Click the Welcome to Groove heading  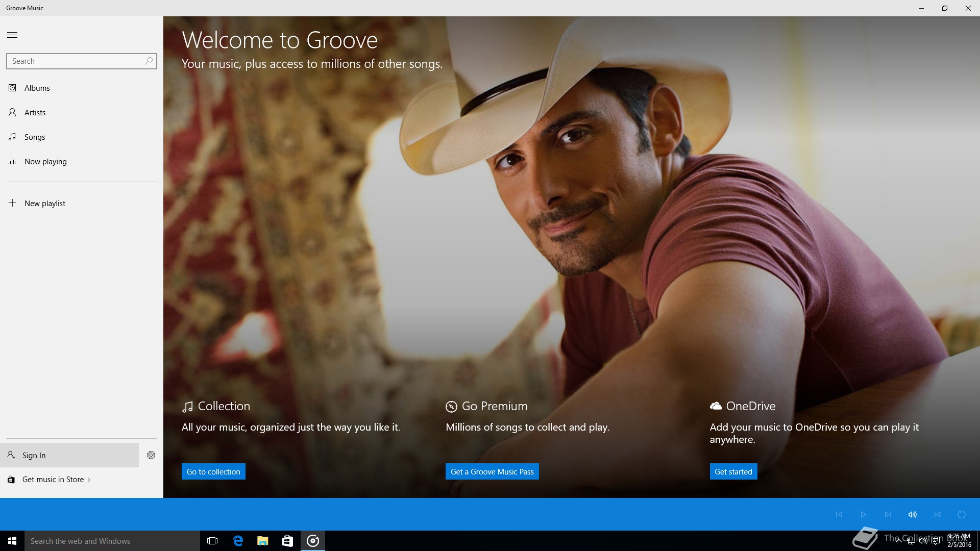click(280, 40)
